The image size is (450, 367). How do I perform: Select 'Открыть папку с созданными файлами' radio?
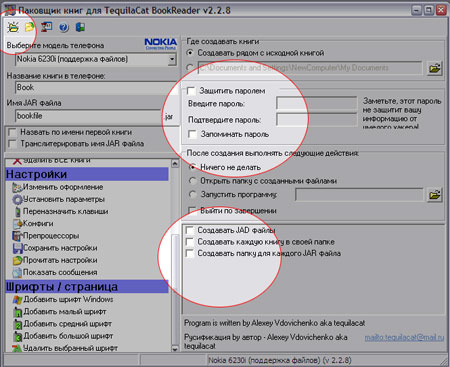click(192, 181)
